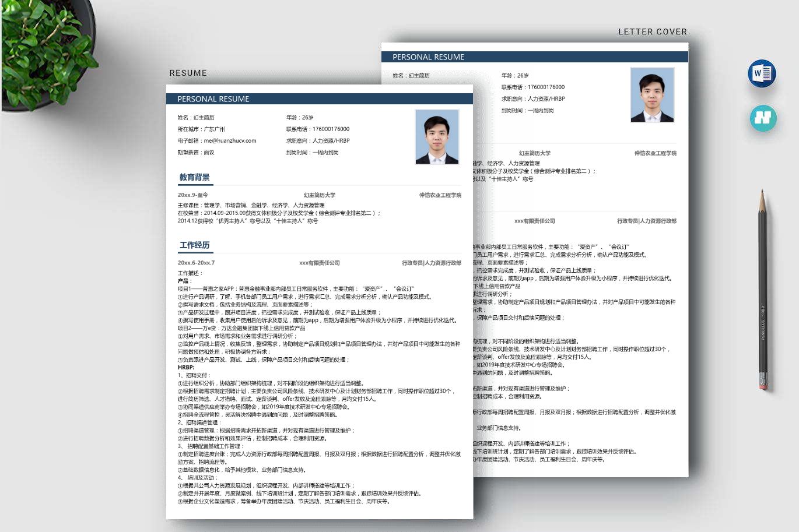Click the "③根据企业文化塑造需求" last line
799x532 pixels.
(284, 502)
